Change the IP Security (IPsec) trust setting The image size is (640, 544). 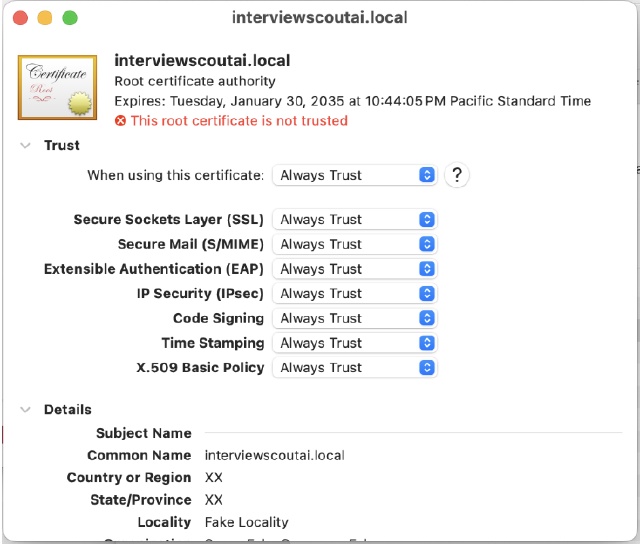[x=354, y=294]
